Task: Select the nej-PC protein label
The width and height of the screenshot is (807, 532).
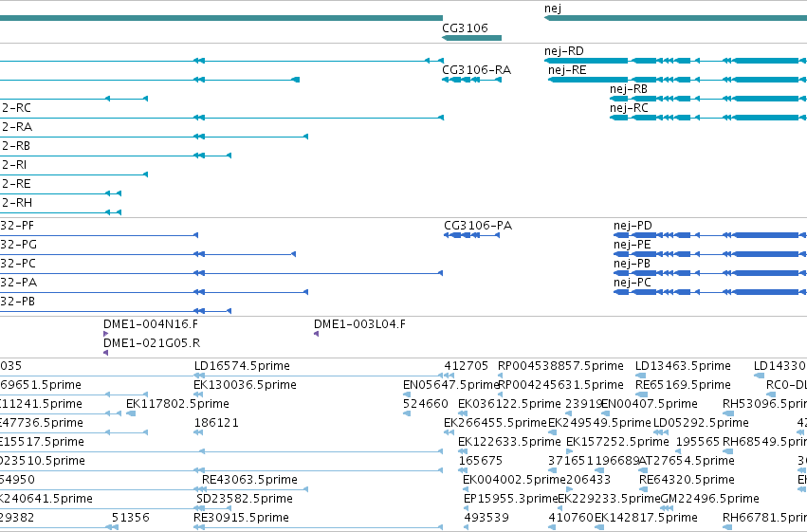Action: pyautogui.click(x=632, y=283)
